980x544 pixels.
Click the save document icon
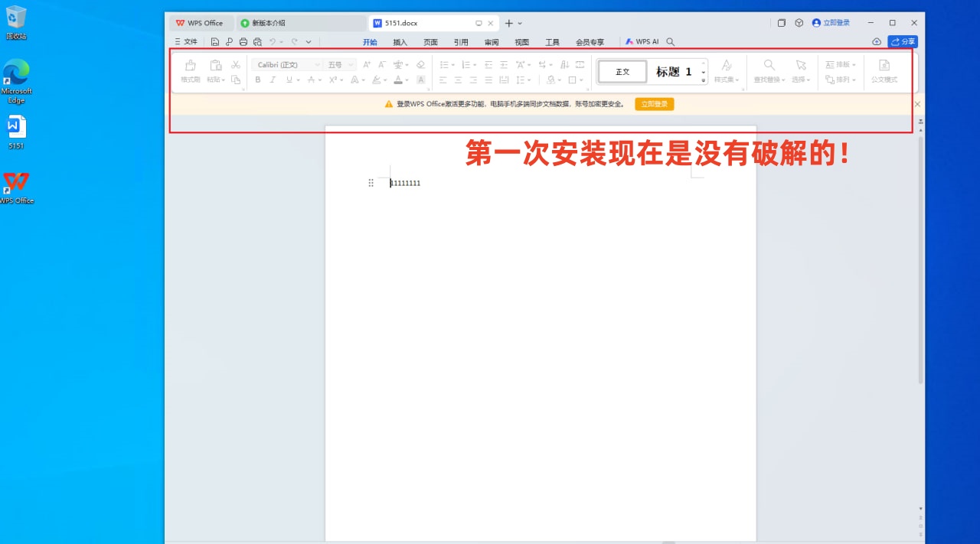(x=215, y=42)
